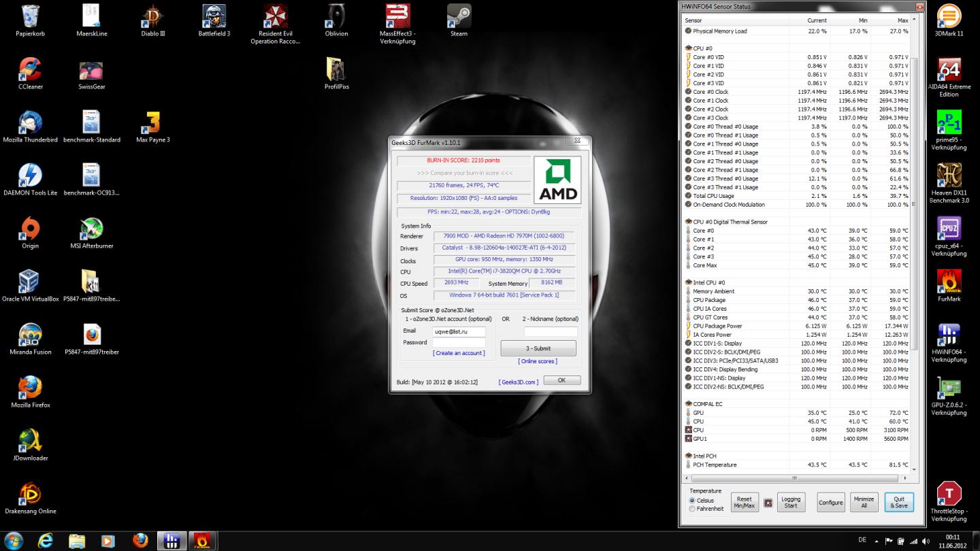Screen dimensions: 980x551
Task: Open the MassEffect3 Verknüpfung shortcut
Action: pos(397,24)
